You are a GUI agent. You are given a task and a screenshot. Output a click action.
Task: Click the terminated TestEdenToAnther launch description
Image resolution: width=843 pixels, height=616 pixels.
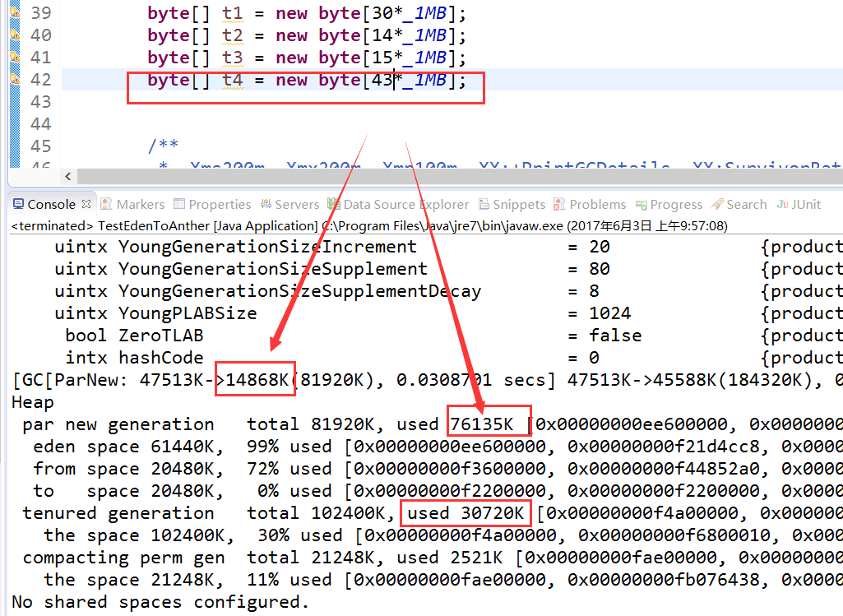(369, 226)
